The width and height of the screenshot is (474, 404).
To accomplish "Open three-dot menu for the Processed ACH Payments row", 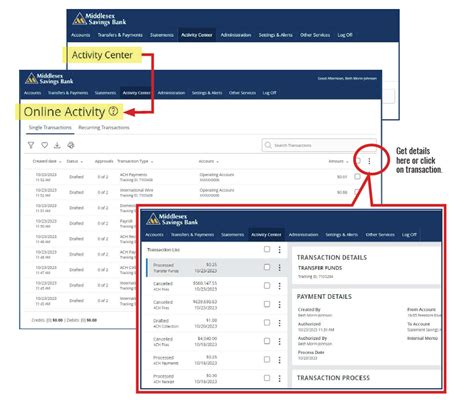I will pos(279,360).
